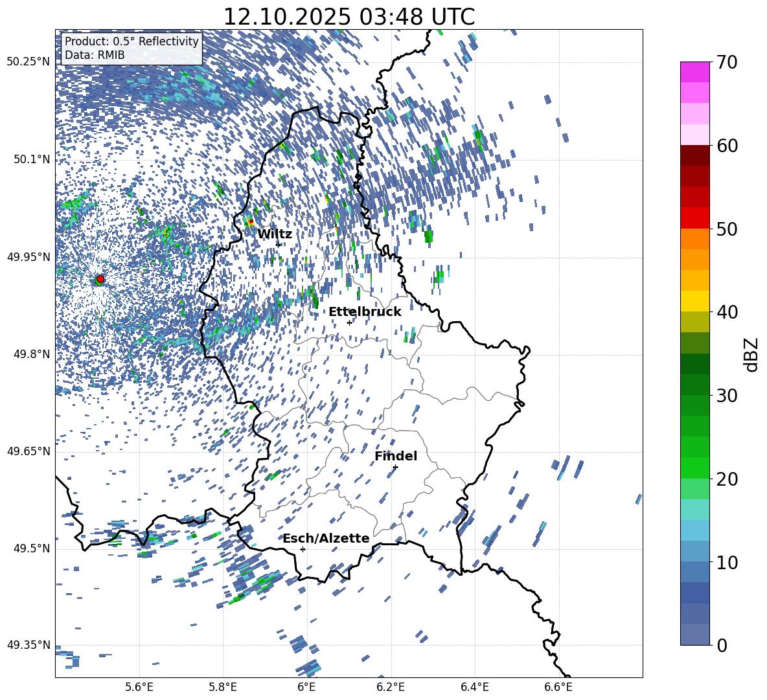This screenshot has height=700, width=767.
Task: Click the cross marker at Ettelbruck
Action: [x=349, y=322]
